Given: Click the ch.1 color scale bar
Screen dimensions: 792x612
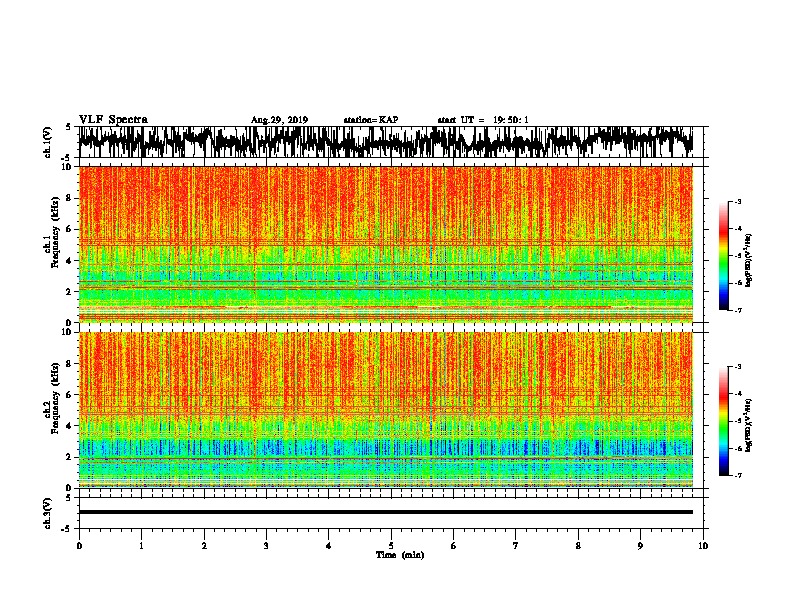Looking at the screenshot, I should click(723, 256).
